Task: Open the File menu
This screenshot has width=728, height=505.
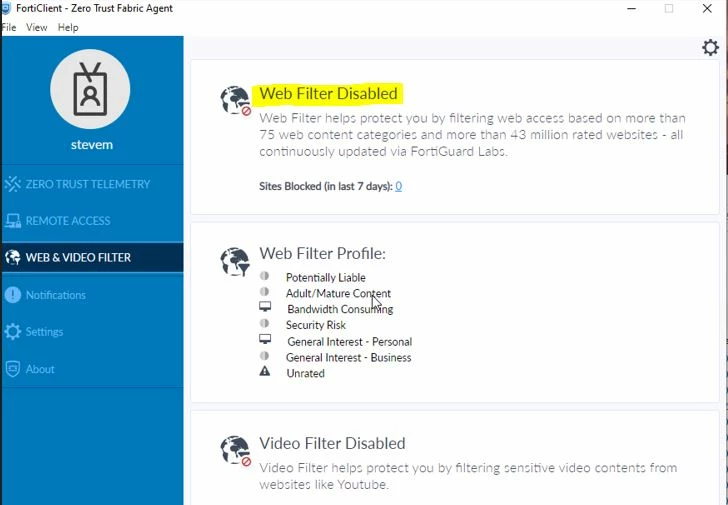Action: [x=9, y=27]
